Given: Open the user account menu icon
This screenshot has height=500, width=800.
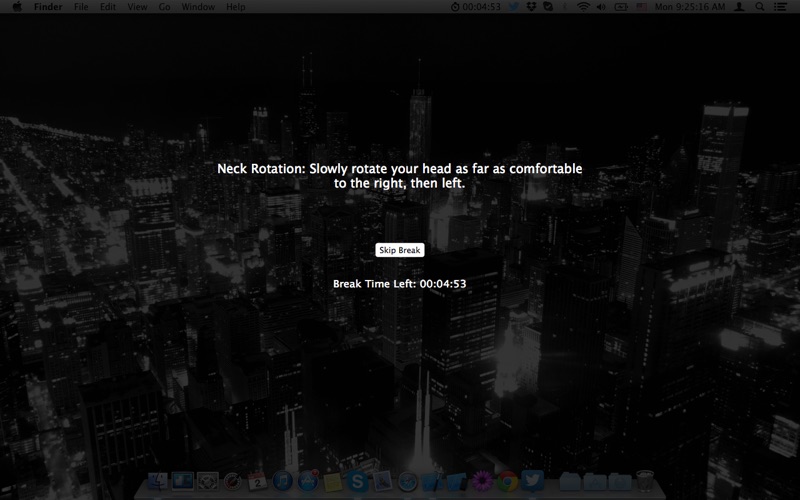Looking at the screenshot, I should [739, 7].
